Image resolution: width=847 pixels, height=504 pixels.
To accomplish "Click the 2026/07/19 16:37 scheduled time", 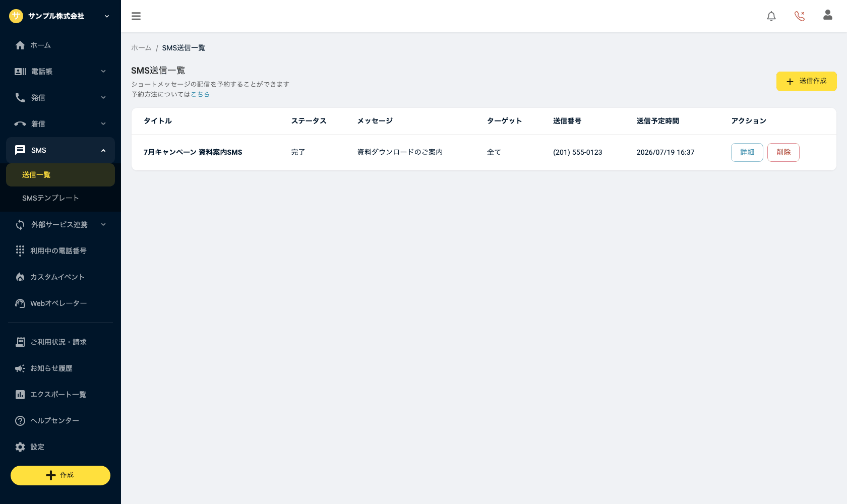I will point(665,152).
